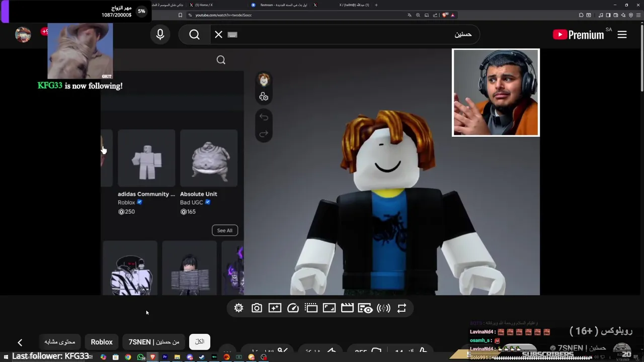Select the avatar head view icon
Screen dimensions: 644x362
[264, 79]
